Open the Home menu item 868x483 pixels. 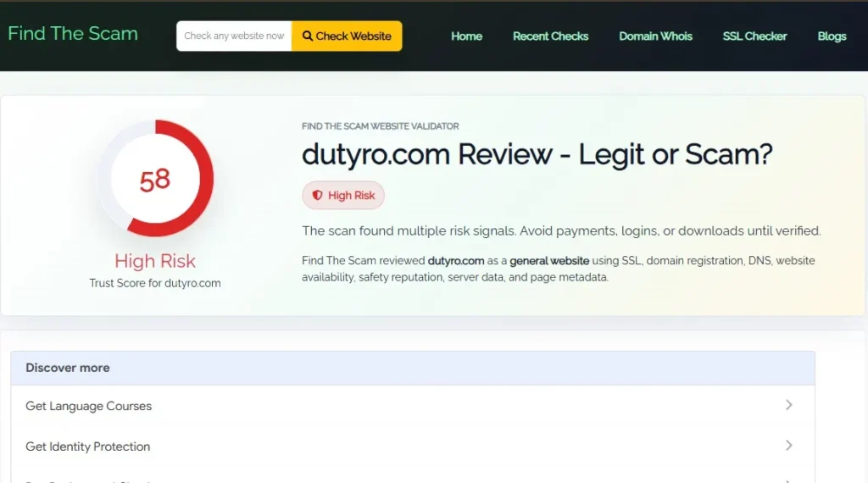pyautogui.click(x=466, y=36)
